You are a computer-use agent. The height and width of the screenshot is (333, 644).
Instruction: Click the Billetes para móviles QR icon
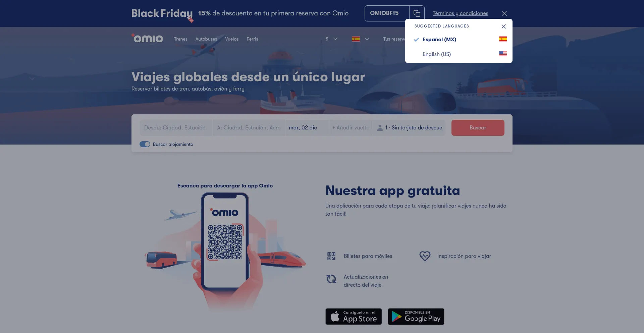click(331, 256)
